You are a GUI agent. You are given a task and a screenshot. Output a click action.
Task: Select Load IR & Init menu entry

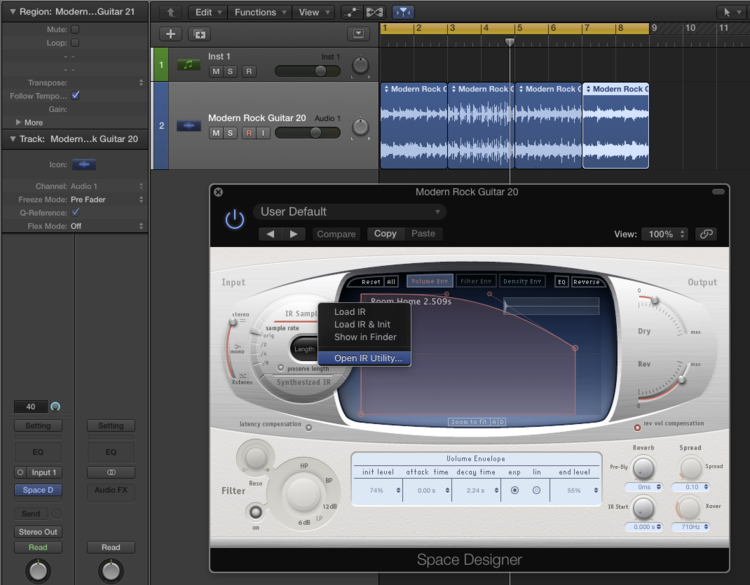[x=362, y=325]
